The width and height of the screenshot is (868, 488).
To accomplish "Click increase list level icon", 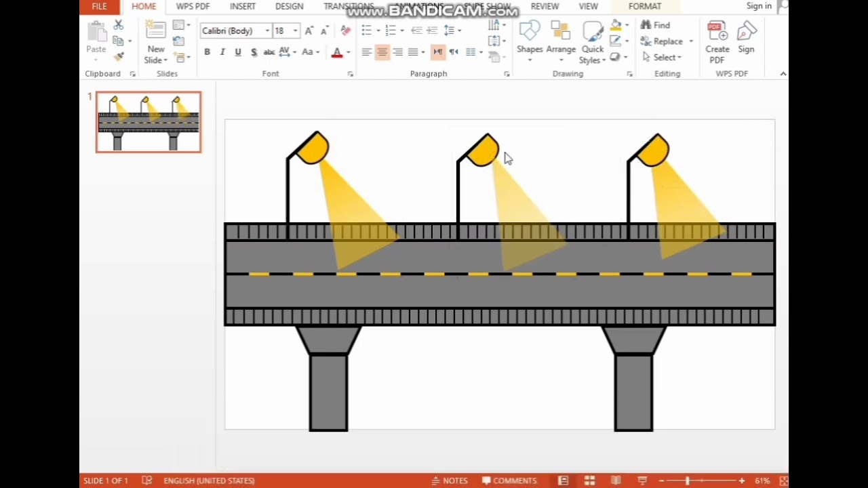I will pos(432,30).
